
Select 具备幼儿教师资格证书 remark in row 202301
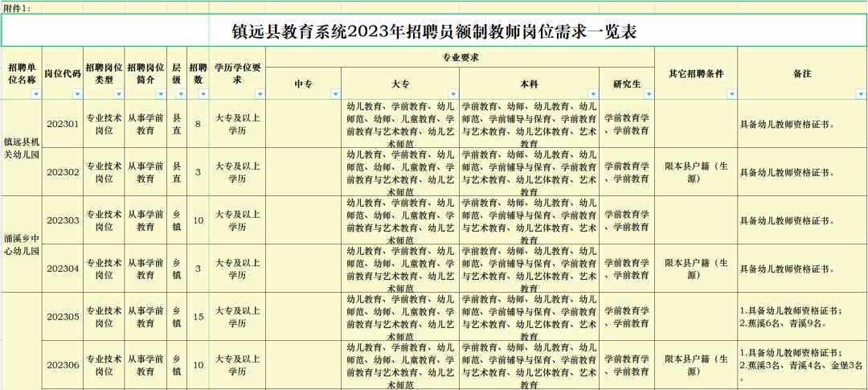click(x=802, y=124)
